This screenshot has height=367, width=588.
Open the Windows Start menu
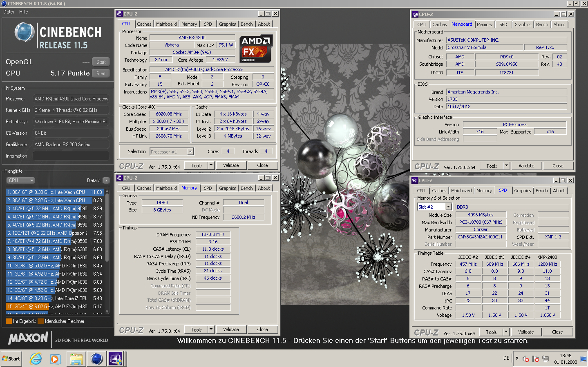[11, 359]
